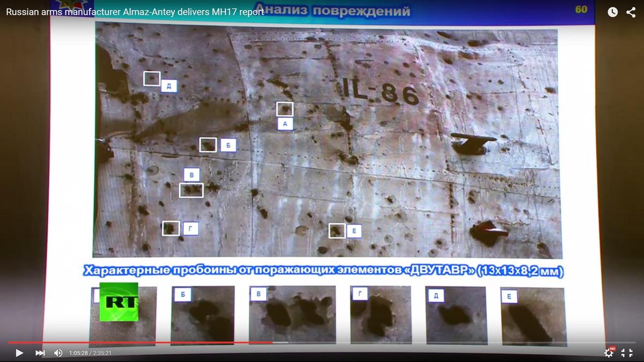This screenshot has height=362, width=644.
Task: Exit fullscreen mode
Action: [x=627, y=353]
